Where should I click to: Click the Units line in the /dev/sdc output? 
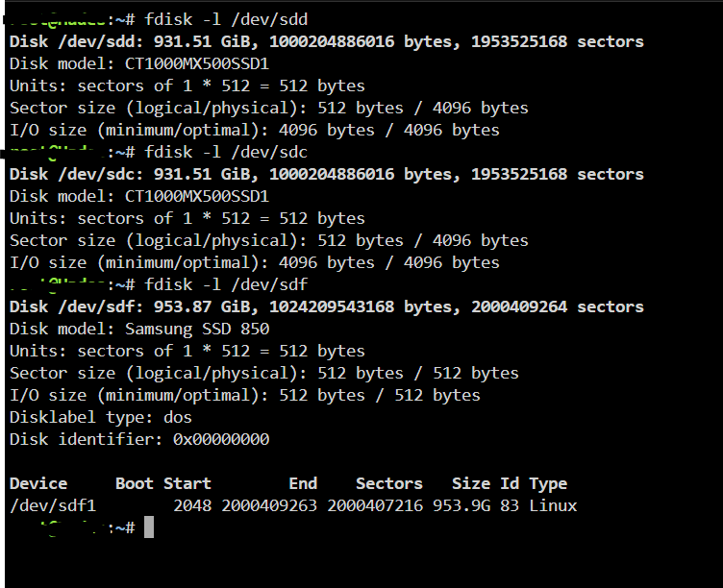[x=187, y=218]
